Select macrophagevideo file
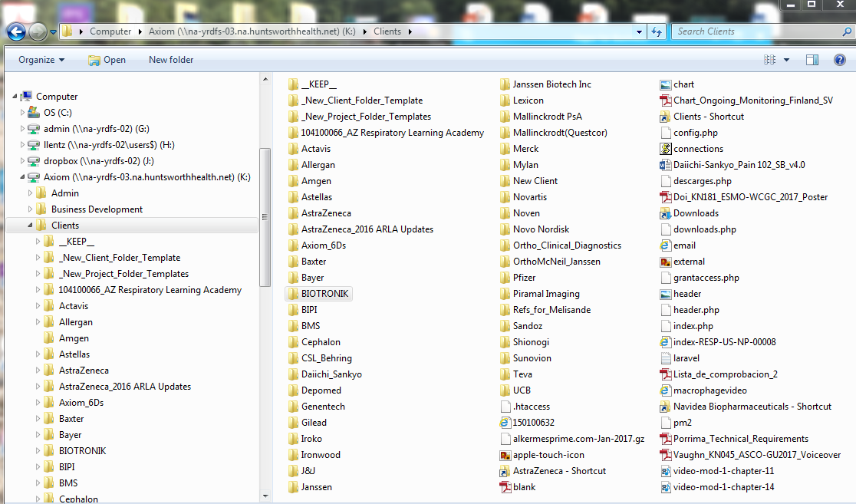Viewport: 856px width, 504px height. point(703,390)
